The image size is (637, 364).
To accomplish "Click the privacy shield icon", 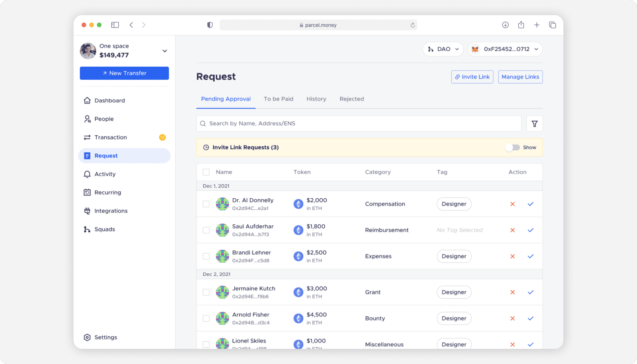I will 210,25.
